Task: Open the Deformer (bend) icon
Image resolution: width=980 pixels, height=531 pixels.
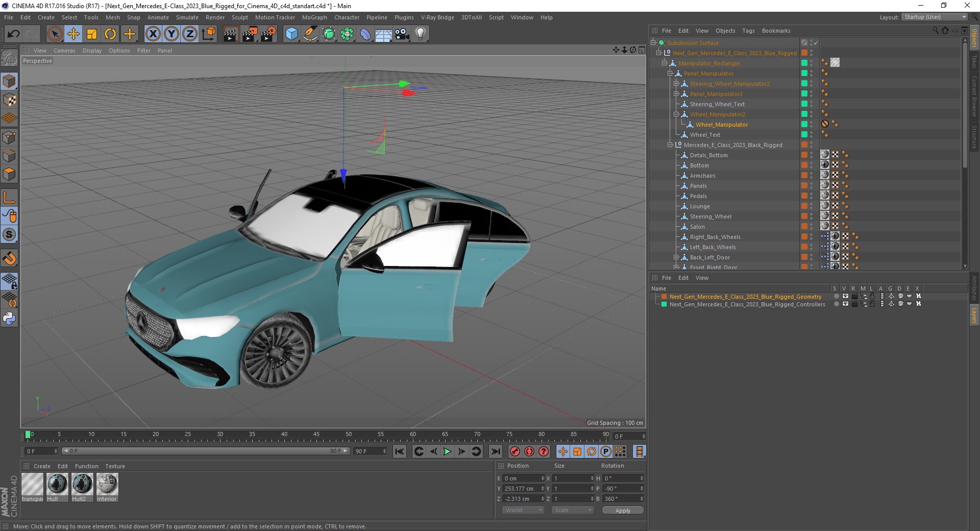Action: point(365,34)
